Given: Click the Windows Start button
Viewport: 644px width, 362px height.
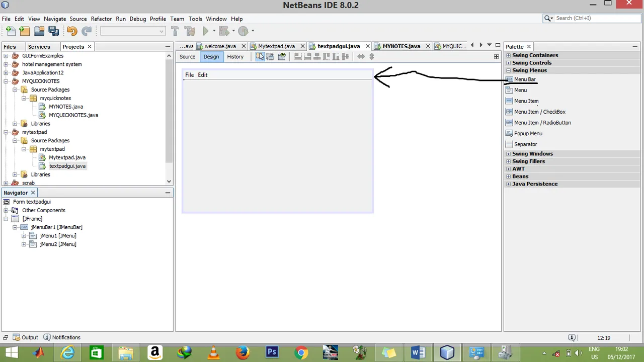Looking at the screenshot, I should click(x=11, y=352).
